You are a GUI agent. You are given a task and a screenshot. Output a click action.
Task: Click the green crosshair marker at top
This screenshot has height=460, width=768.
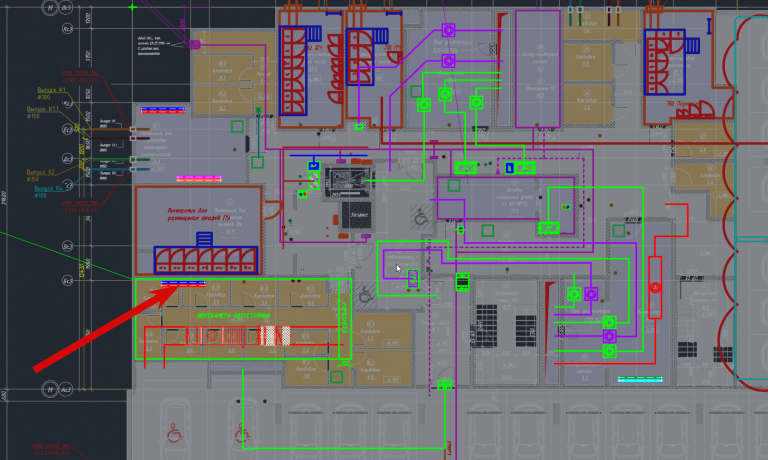pyautogui.click(x=133, y=7)
